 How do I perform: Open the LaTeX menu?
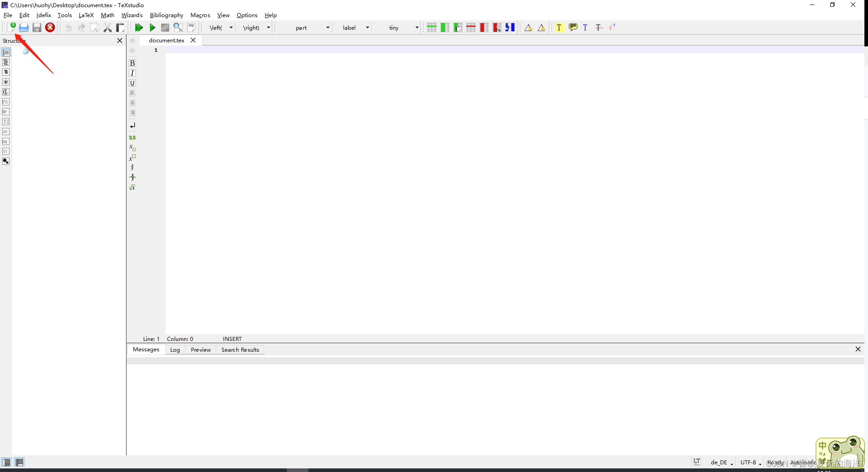click(86, 15)
